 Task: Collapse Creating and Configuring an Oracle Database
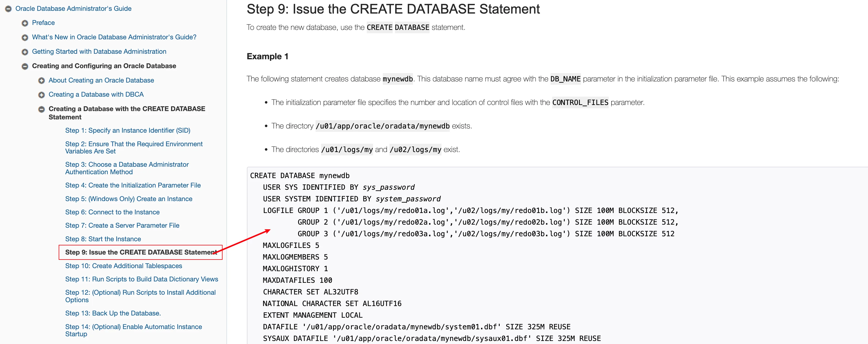pyautogui.click(x=25, y=66)
